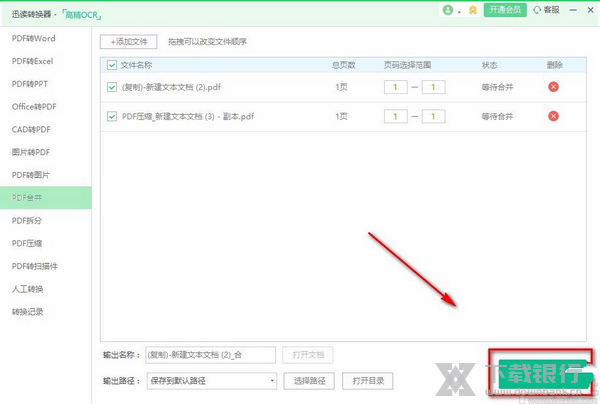
Task: Click end page field of PDF压缩_新建文本文档 (3) row
Action: click(x=434, y=116)
